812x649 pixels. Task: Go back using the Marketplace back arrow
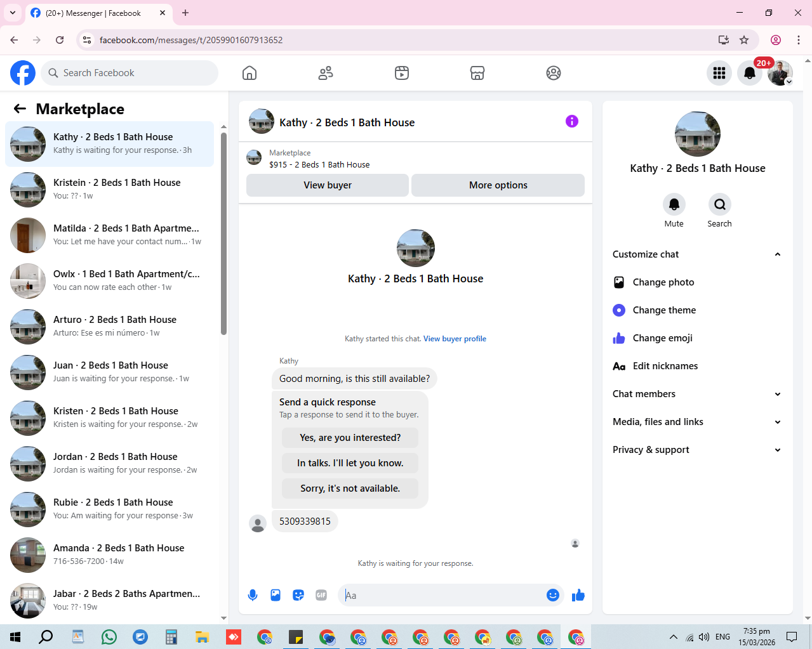click(20, 108)
